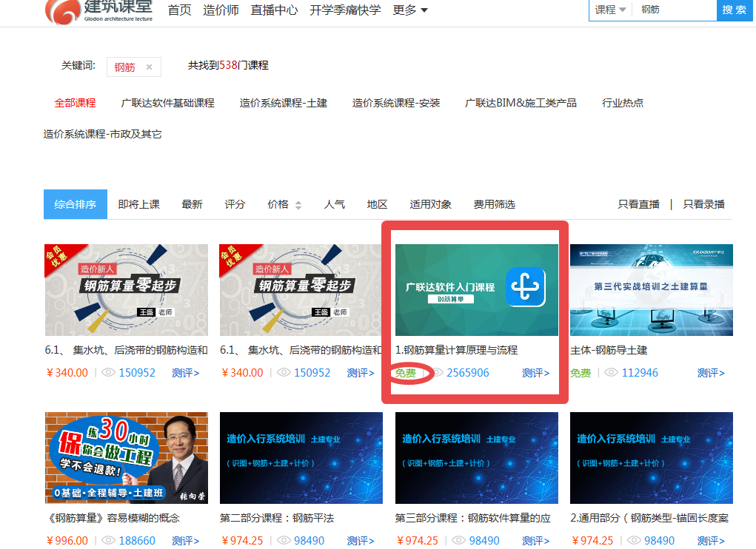Viewport: 756px width, 549px height.
Task: Sort courses by 价格
Action: coord(278,204)
